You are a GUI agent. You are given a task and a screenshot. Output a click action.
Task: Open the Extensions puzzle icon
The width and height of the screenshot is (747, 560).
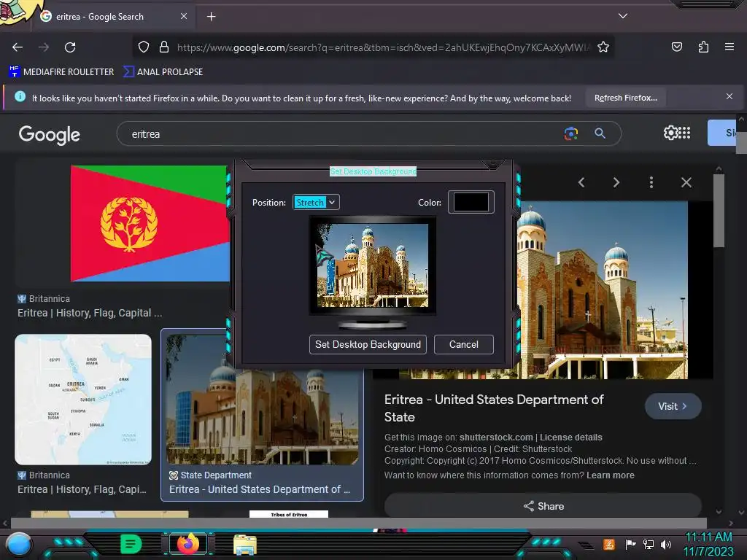point(704,47)
